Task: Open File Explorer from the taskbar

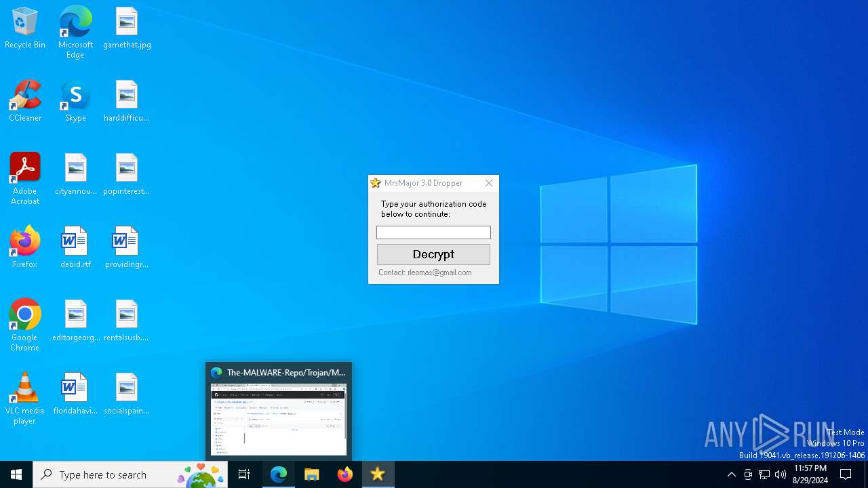Action: (x=312, y=474)
